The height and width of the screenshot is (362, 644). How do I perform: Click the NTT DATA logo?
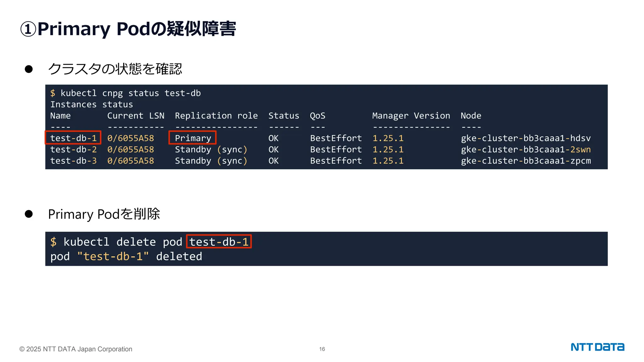597,347
